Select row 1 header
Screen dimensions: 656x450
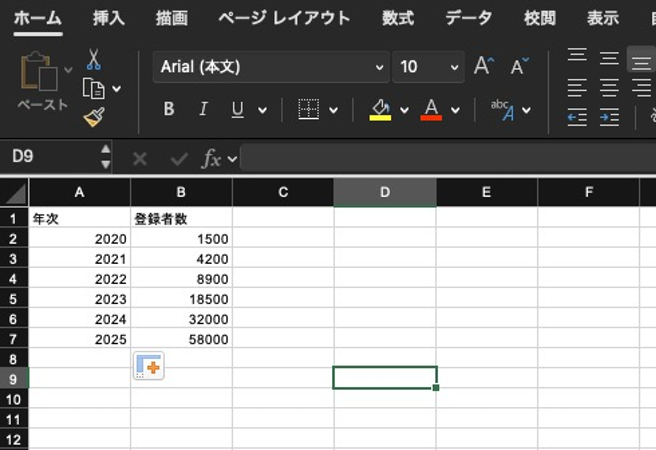[14, 218]
